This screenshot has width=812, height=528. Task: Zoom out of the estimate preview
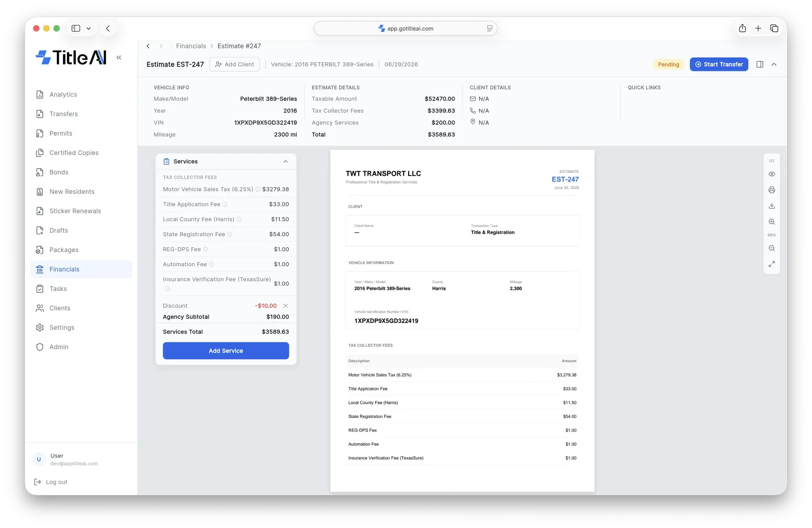[x=771, y=248]
